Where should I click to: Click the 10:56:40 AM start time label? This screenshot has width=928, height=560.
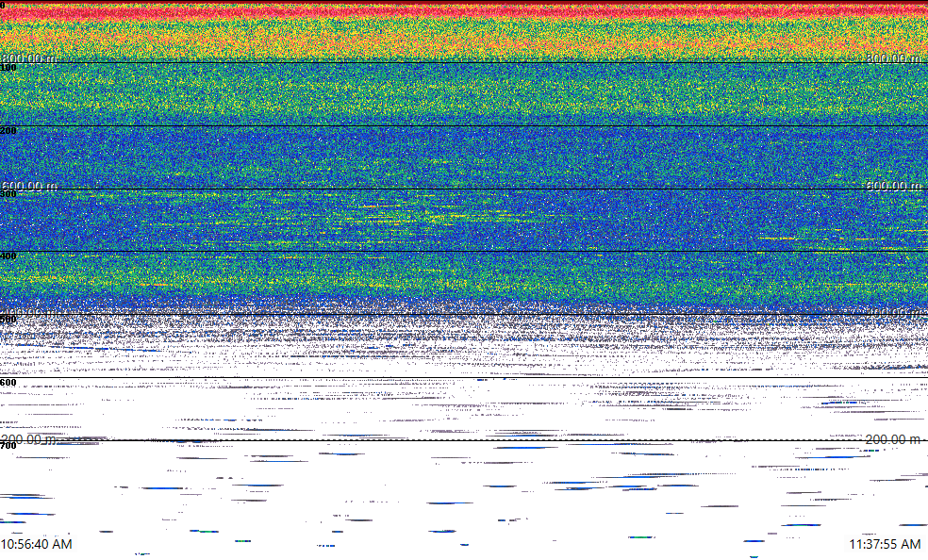pyautogui.click(x=37, y=544)
